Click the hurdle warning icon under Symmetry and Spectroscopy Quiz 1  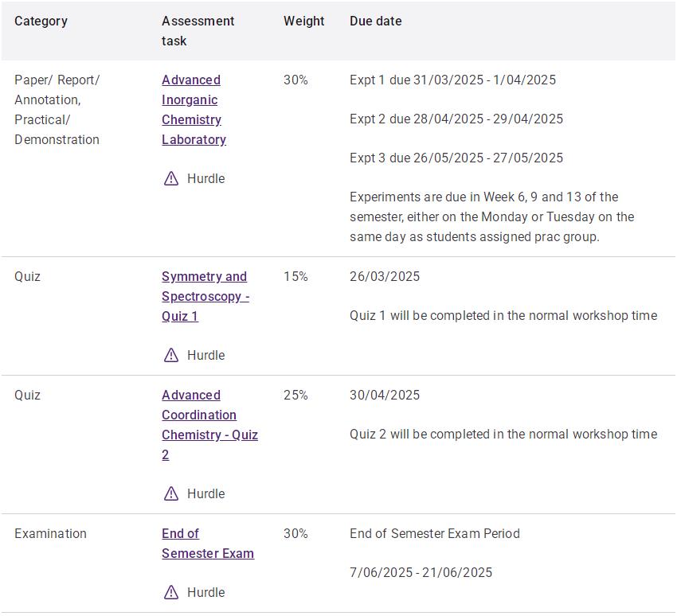(x=171, y=356)
